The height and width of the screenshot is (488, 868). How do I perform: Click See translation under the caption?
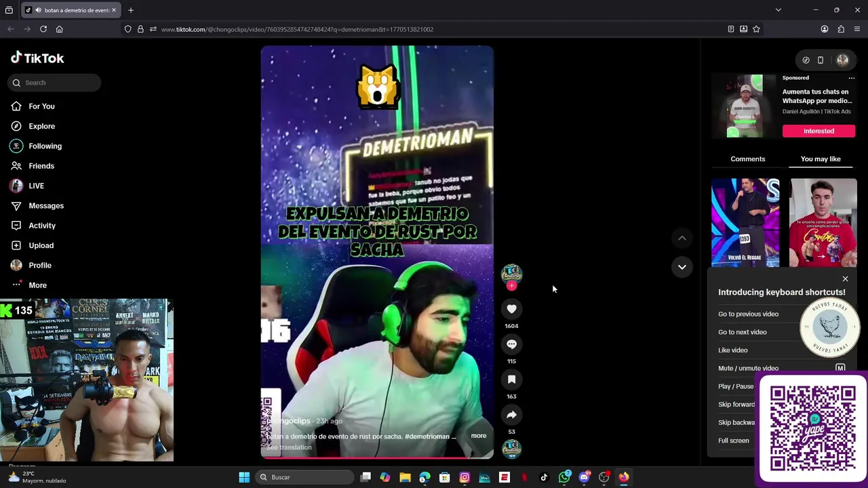tap(289, 447)
